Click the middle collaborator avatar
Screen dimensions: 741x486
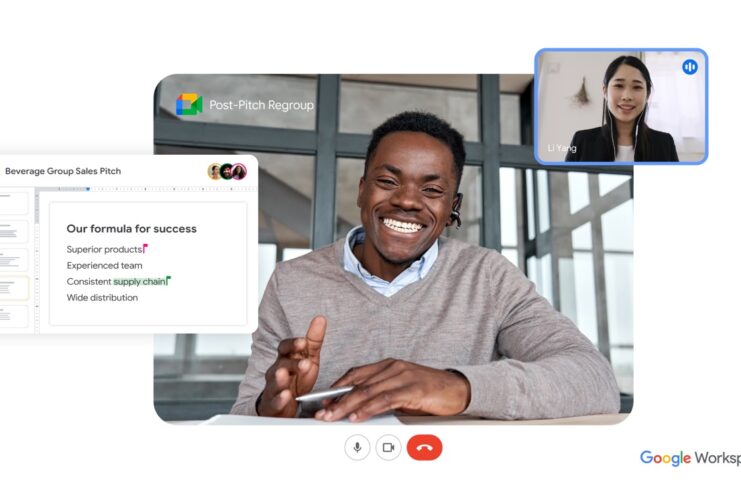point(227,171)
